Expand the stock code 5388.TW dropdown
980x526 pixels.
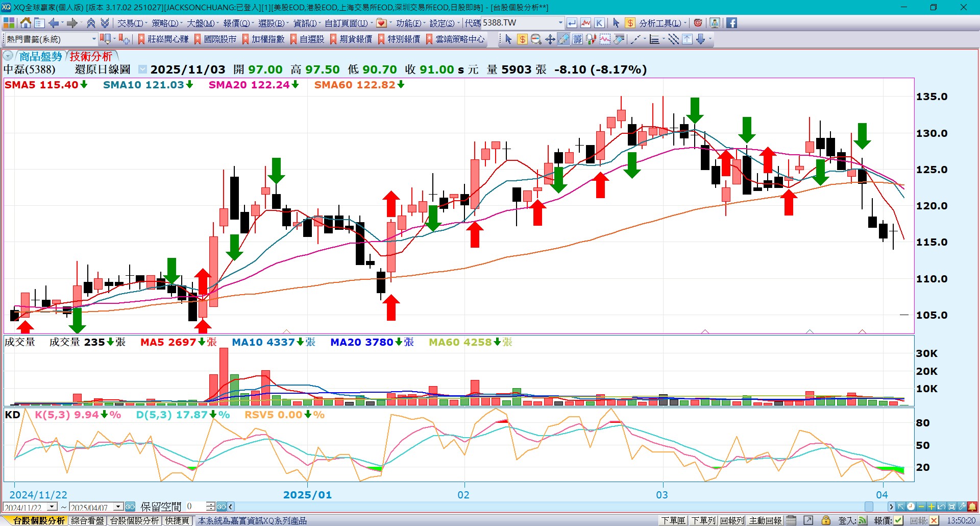pyautogui.click(x=560, y=23)
